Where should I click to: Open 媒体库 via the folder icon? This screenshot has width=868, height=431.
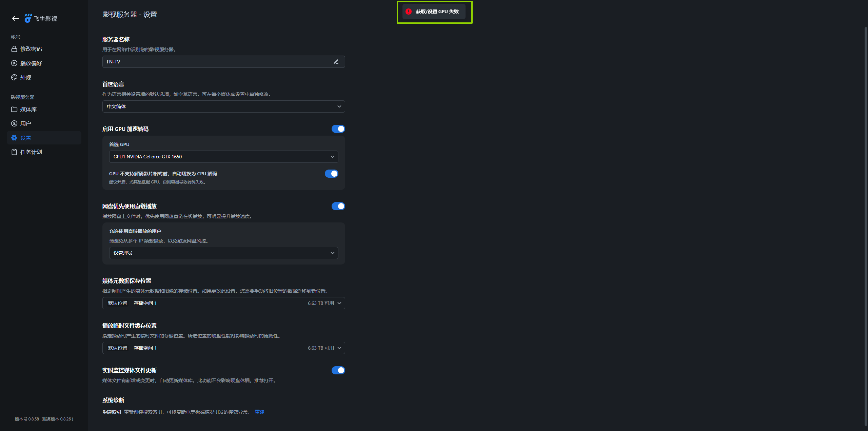tap(14, 109)
